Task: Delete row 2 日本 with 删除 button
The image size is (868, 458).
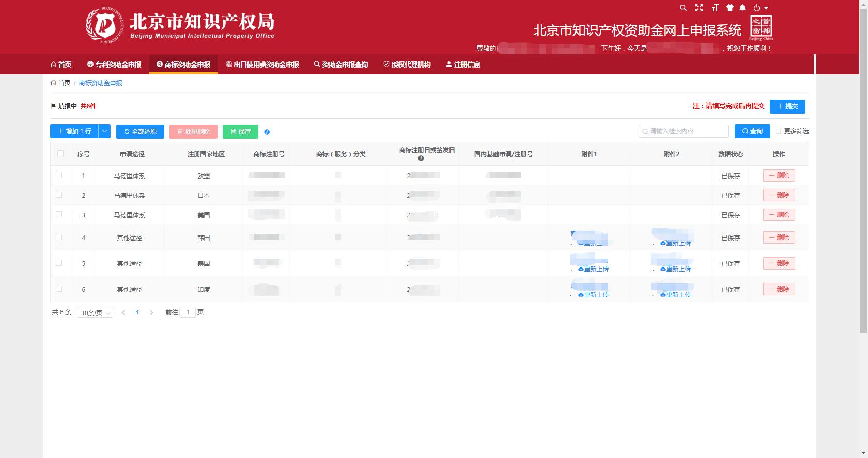Action: pyautogui.click(x=779, y=195)
